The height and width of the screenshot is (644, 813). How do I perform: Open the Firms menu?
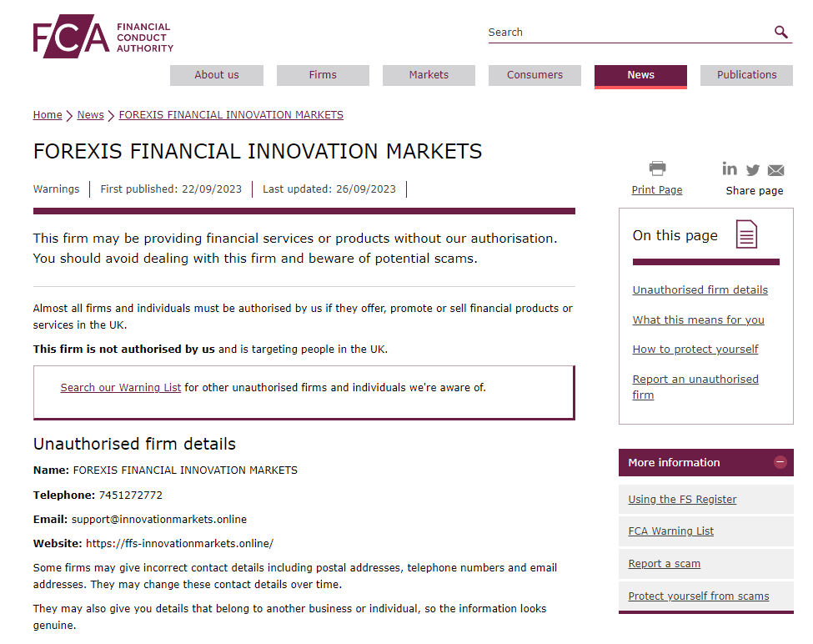[x=323, y=75]
